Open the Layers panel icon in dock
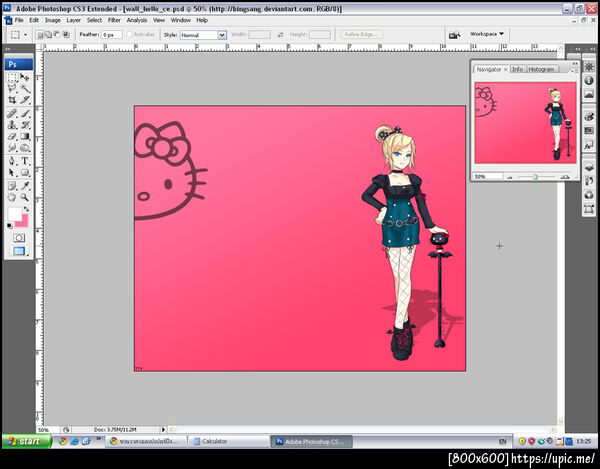Image resolution: width=600 pixels, height=469 pixels. click(589, 167)
